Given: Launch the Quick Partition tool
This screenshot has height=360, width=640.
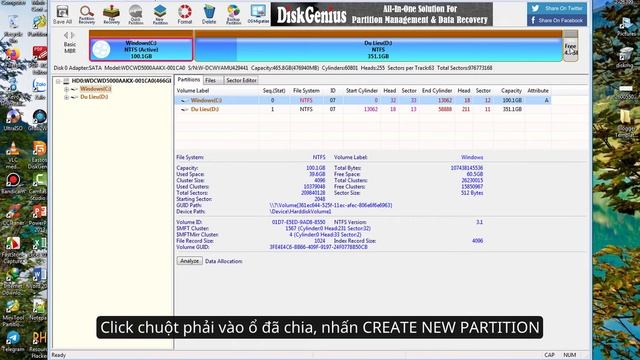Looking at the screenshot, I should point(136,14).
